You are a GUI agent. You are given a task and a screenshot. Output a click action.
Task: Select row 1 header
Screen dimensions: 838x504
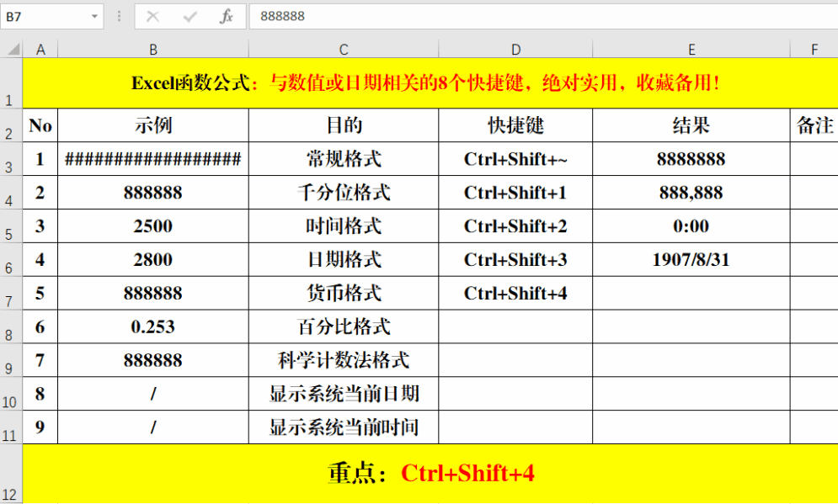point(11,83)
